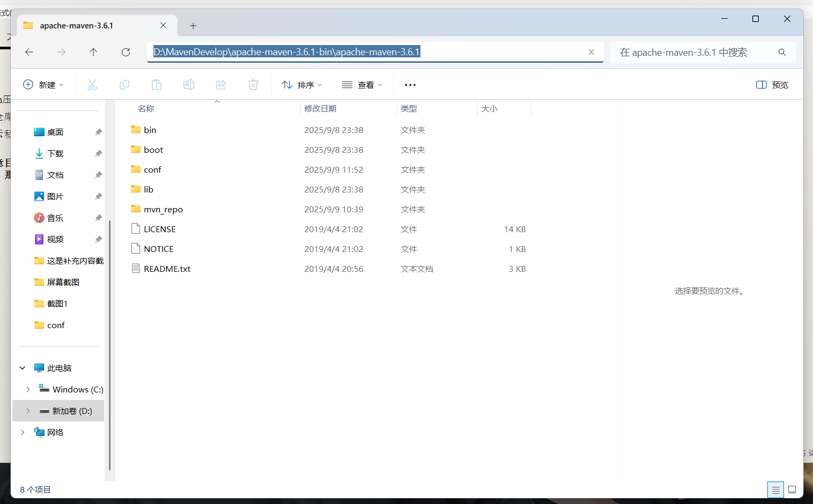Expand the Network tree node

(x=23, y=432)
